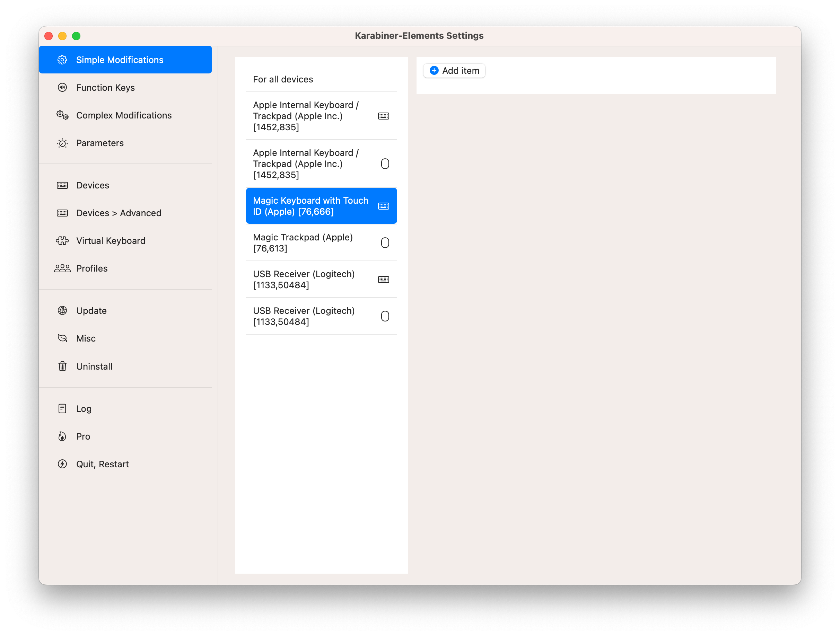Click the Pro flame icon

62,436
